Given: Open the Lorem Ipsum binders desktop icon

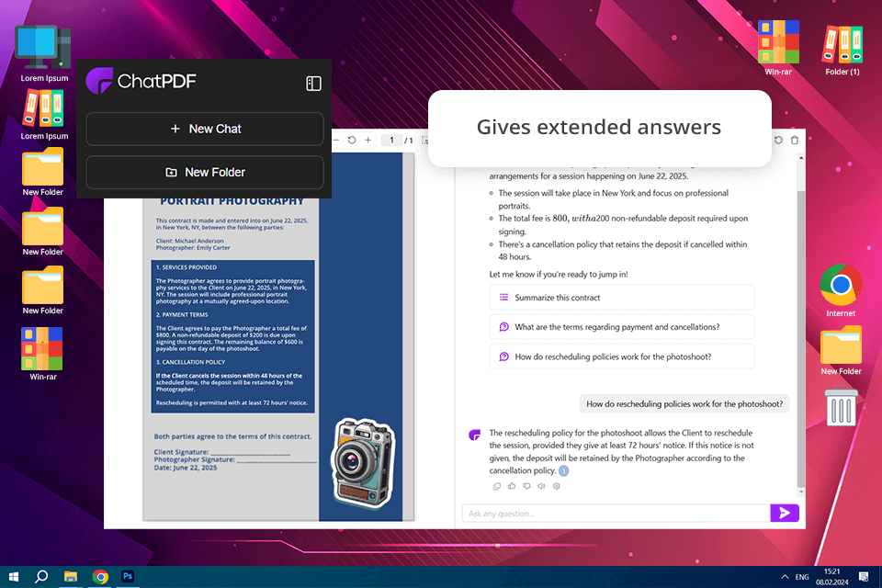Looking at the screenshot, I should coord(44,115).
